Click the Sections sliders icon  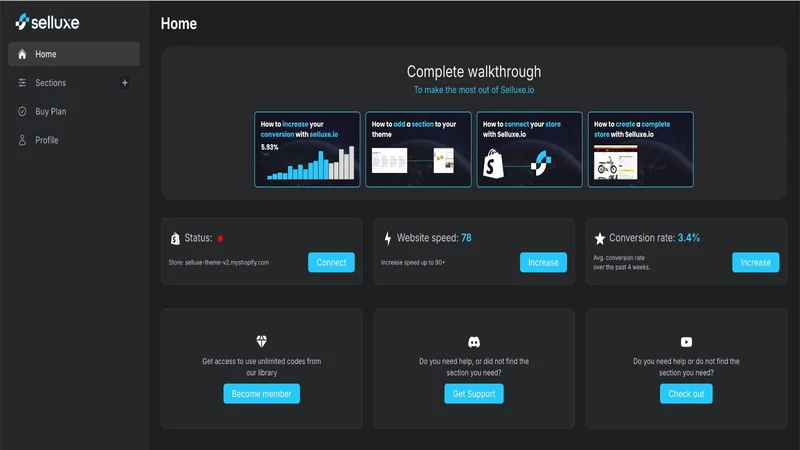(x=22, y=83)
